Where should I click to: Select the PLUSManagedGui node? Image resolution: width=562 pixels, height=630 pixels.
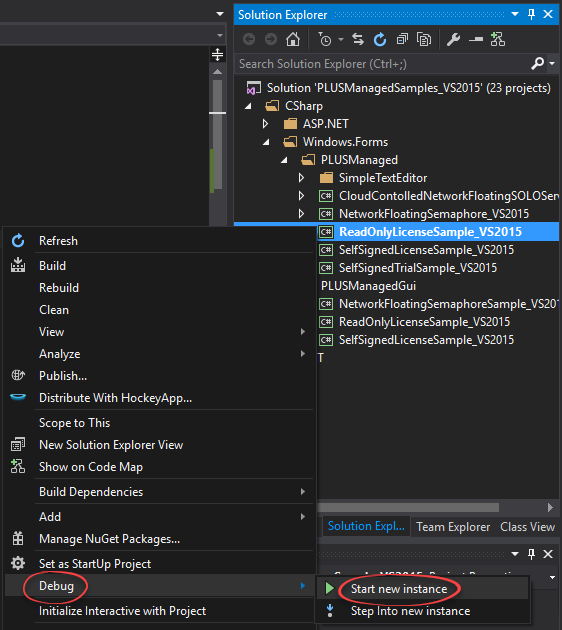368,286
